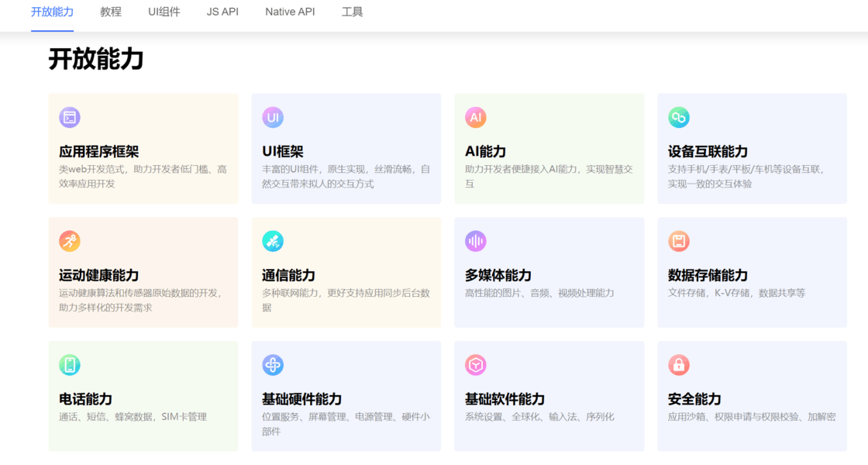Click the 运动健康能力 running figure icon

pyautogui.click(x=70, y=241)
